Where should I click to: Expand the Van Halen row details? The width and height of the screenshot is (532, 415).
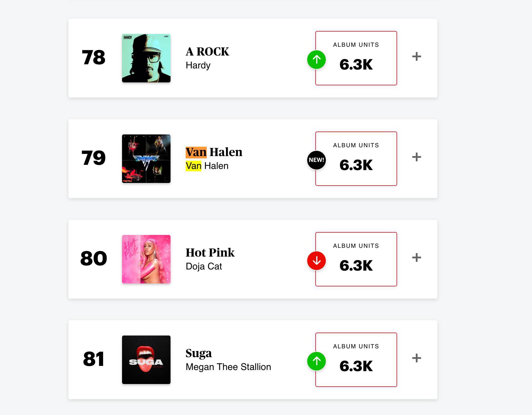click(x=417, y=157)
